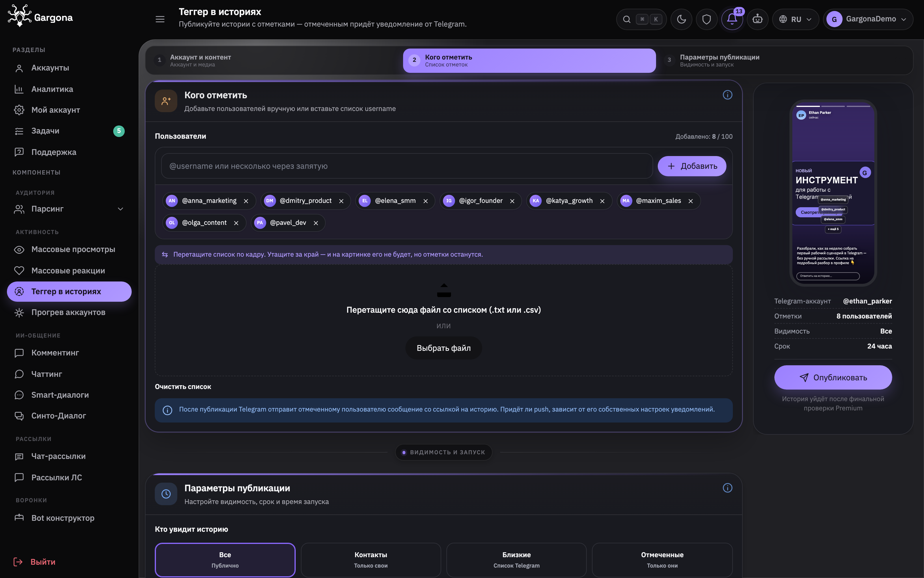Remove @maxim_sales tag
924x578 pixels.
(690, 201)
